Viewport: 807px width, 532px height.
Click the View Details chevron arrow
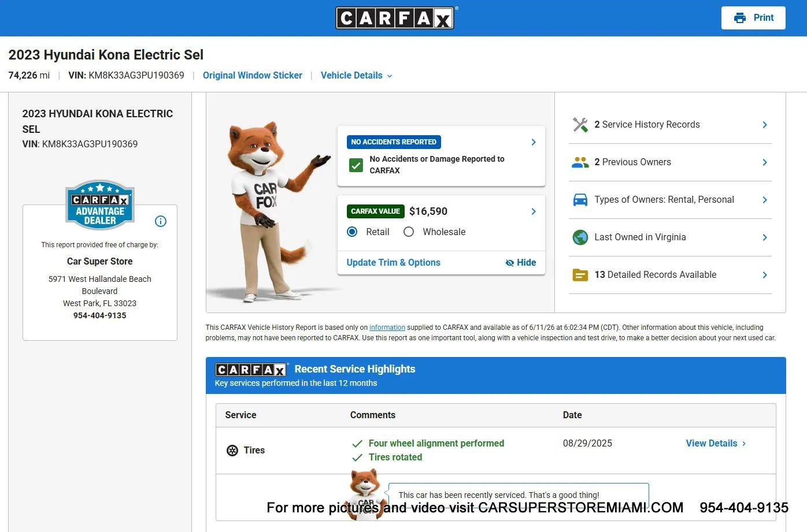pyautogui.click(x=744, y=444)
